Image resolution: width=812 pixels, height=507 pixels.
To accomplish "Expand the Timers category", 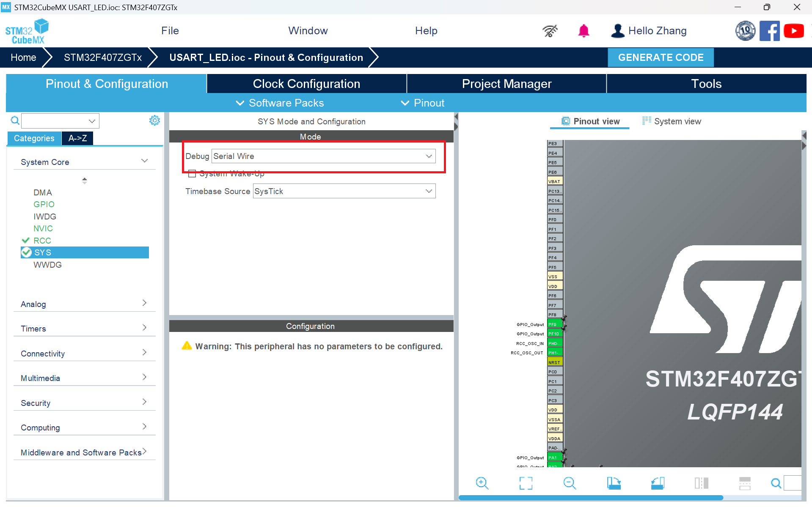I will click(84, 329).
